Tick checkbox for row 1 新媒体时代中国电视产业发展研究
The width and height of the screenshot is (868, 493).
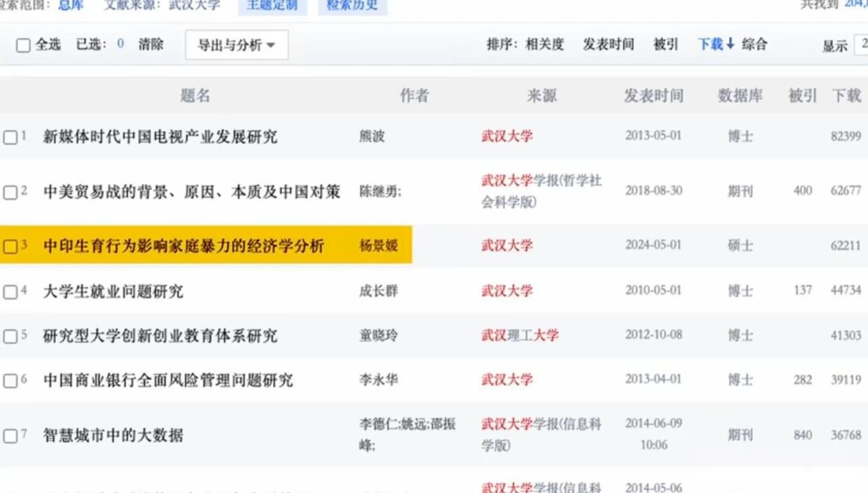10,138
